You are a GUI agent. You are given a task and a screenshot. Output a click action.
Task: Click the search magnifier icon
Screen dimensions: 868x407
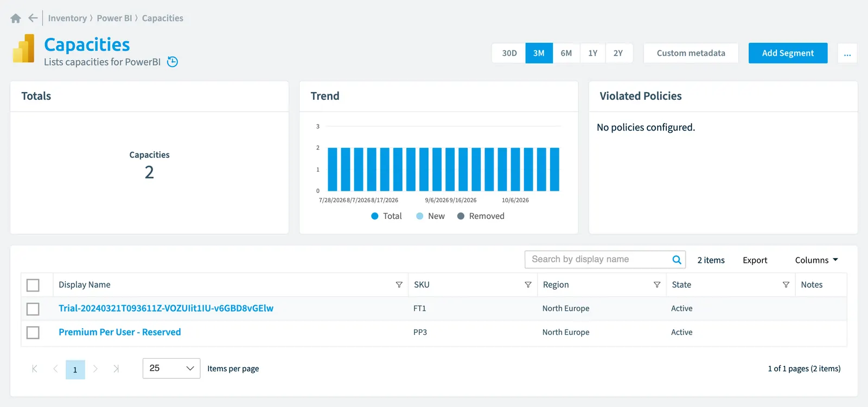[x=676, y=260]
